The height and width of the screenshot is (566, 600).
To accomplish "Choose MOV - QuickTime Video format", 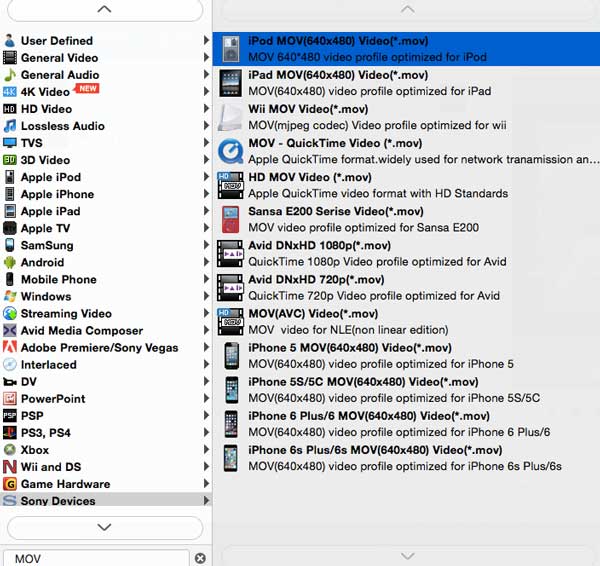I will click(406, 151).
